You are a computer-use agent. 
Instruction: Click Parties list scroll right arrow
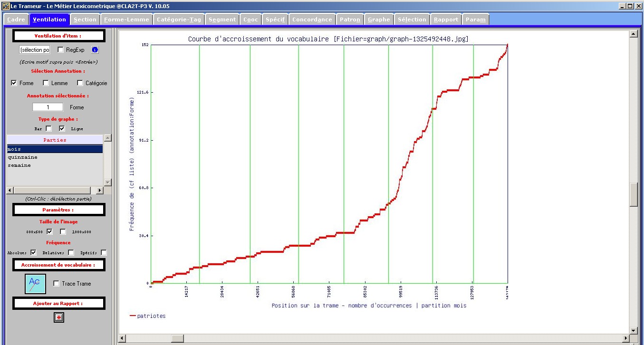click(x=99, y=190)
